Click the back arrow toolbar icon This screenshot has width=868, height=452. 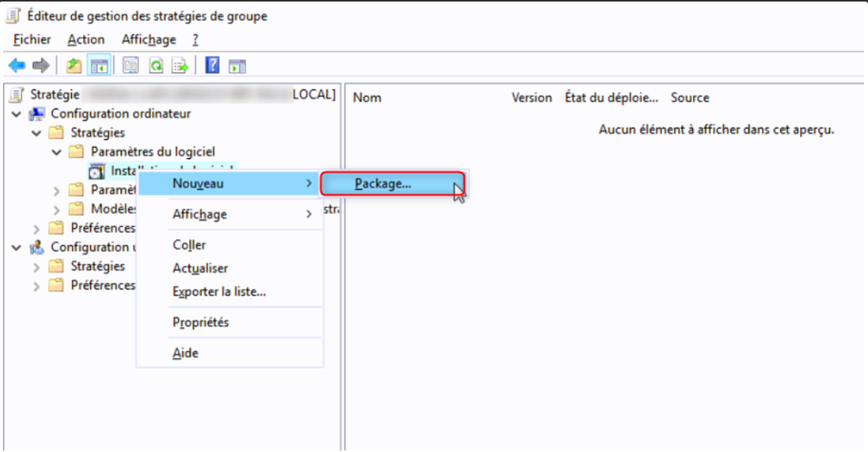pyautogui.click(x=17, y=66)
